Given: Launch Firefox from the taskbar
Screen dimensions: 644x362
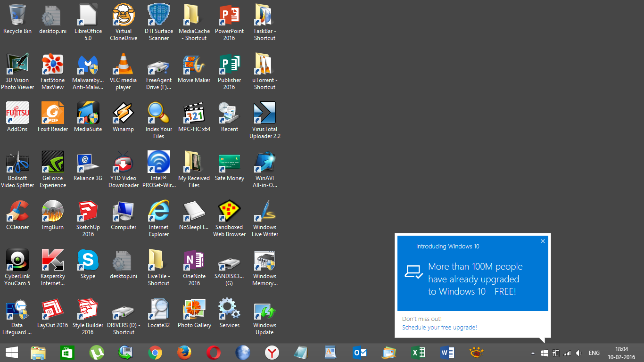Looking at the screenshot, I should pos(184,353).
